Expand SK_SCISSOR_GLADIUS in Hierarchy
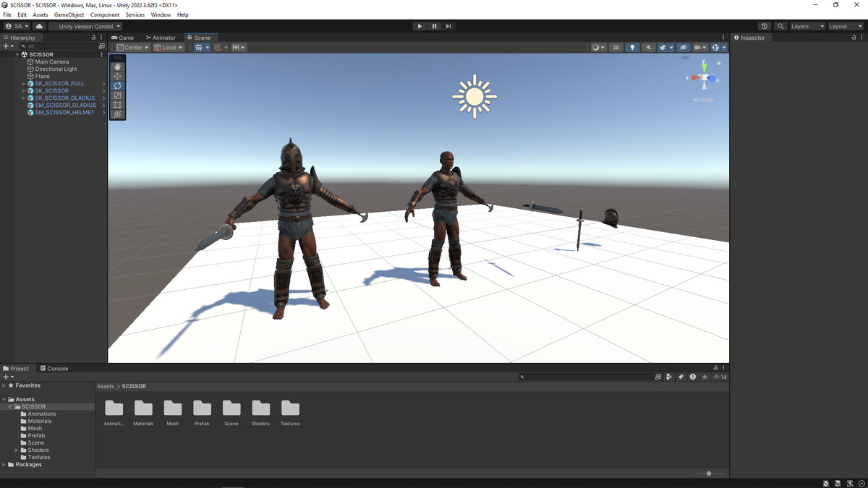The image size is (868, 488). click(24, 98)
